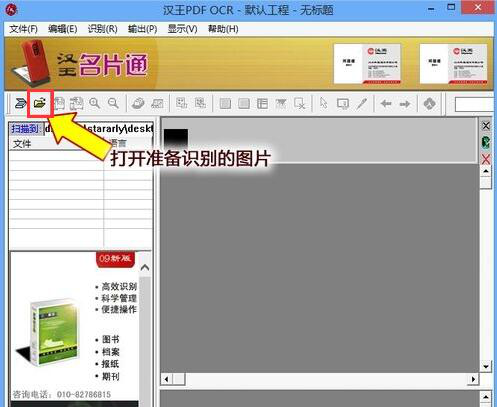Viewport: 497px width, 407px height.
Task: Click the image pane scroll-up arrow
Action: tap(486, 172)
